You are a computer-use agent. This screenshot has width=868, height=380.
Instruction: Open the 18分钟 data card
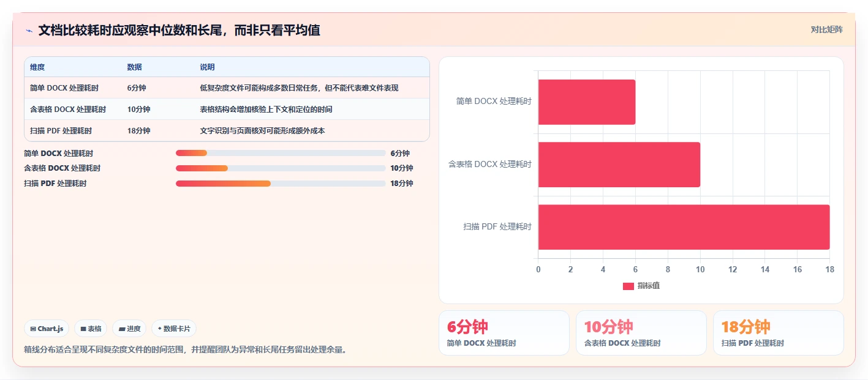coord(779,333)
